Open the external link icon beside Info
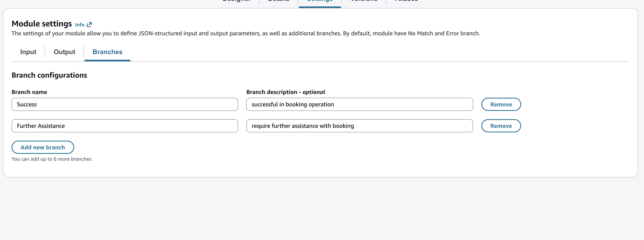The image size is (644, 240). click(89, 25)
